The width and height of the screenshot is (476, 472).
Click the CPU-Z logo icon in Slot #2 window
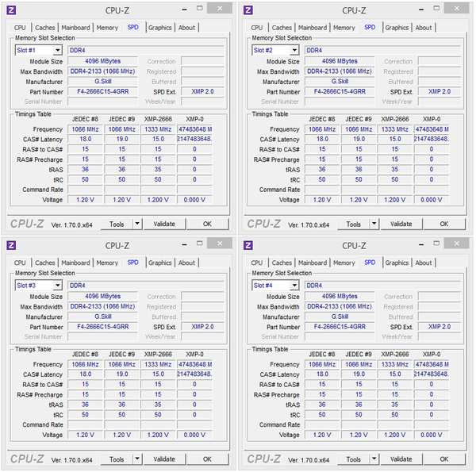tap(248, 10)
